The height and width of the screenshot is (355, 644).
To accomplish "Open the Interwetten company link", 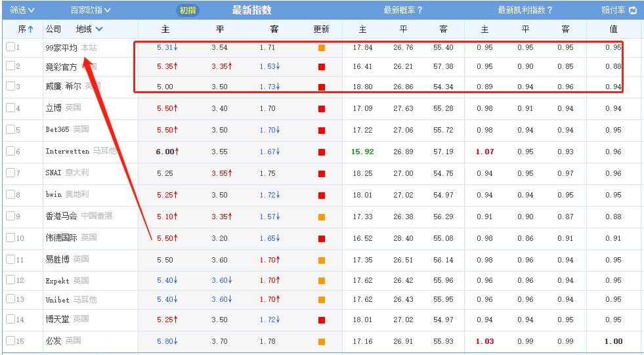I will coord(68,151).
